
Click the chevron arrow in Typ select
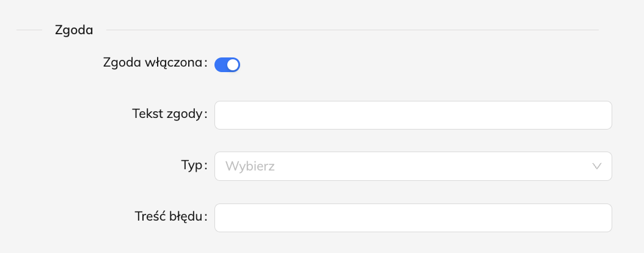[598, 166]
